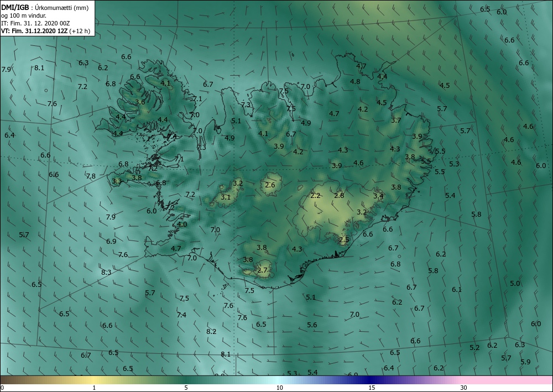
Task: Click the 5.2 value on the map
Action: tap(474, 348)
